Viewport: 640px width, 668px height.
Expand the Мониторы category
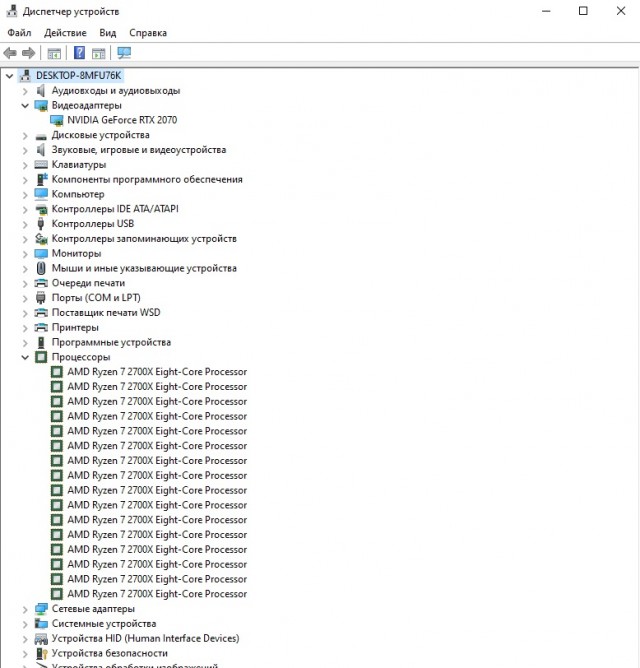[x=25, y=254]
